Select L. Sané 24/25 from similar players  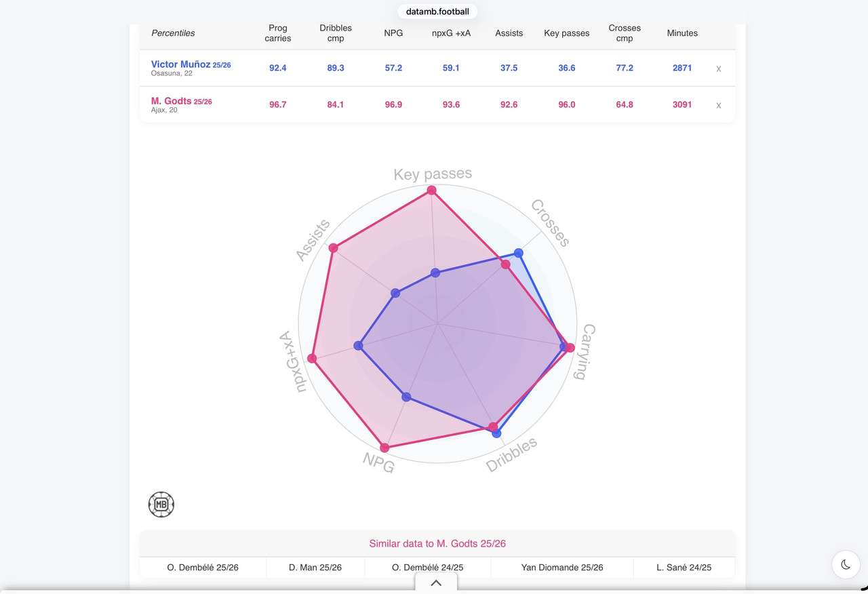tap(684, 568)
